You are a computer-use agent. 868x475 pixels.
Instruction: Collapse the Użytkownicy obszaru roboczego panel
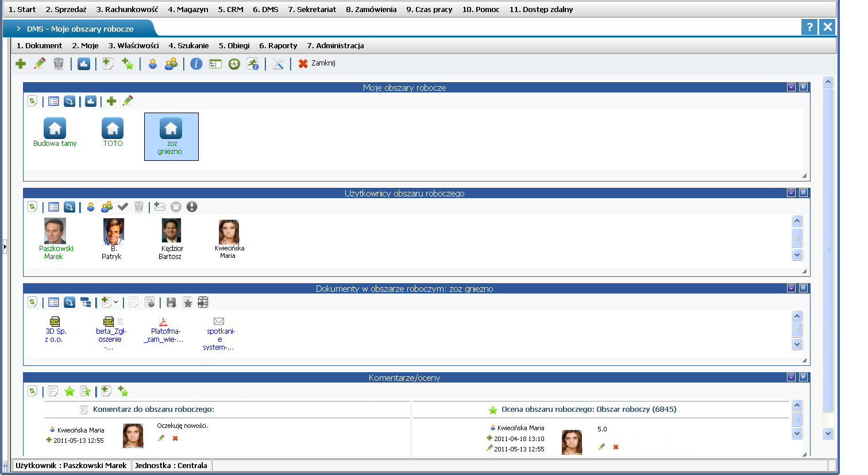coord(791,193)
